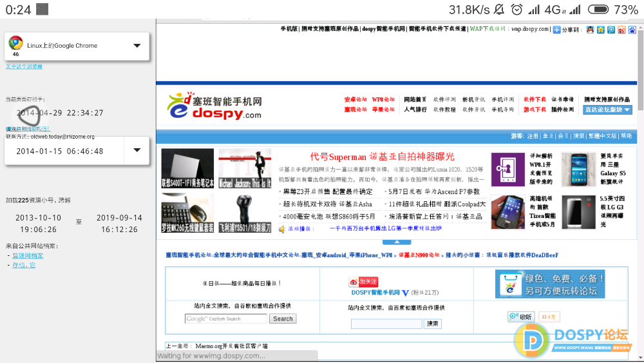This screenshot has height=363, width=644.
Task: Open the Linux Google Chrome browser dropdown
Action: click(x=137, y=46)
